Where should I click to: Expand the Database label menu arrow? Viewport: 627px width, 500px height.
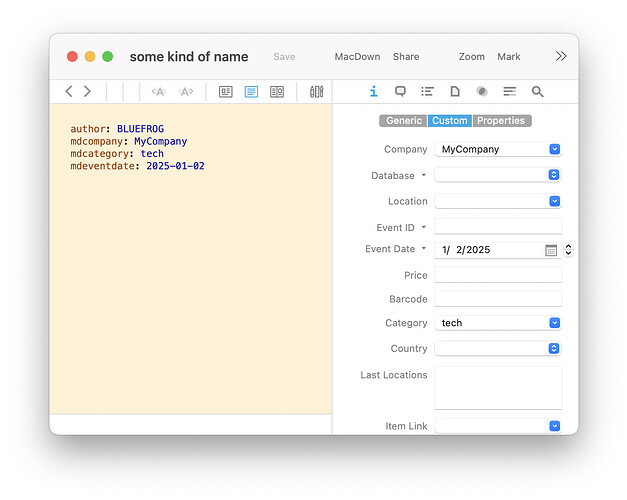[424, 175]
